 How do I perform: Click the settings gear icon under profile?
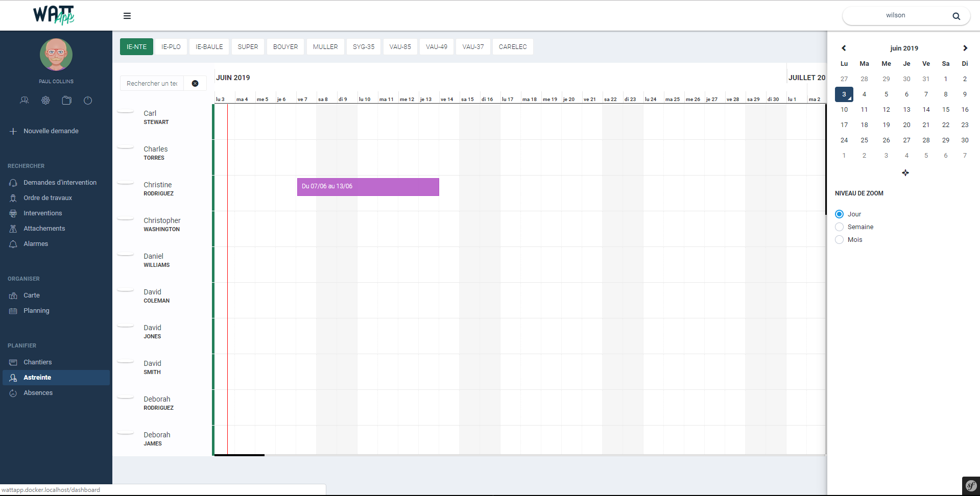pos(46,101)
